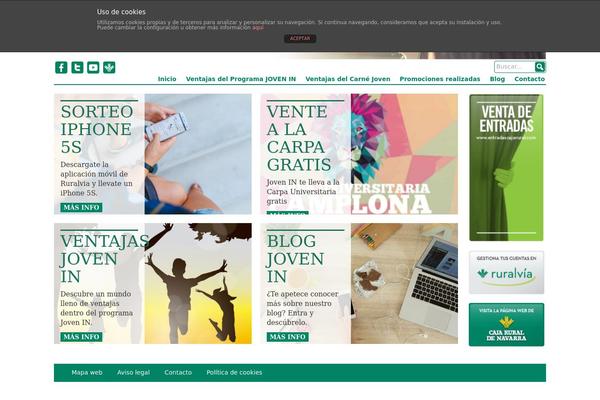The width and height of the screenshot is (600, 400).
Task: Open Aviso legal footer link
Action: [x=134, y=372]
